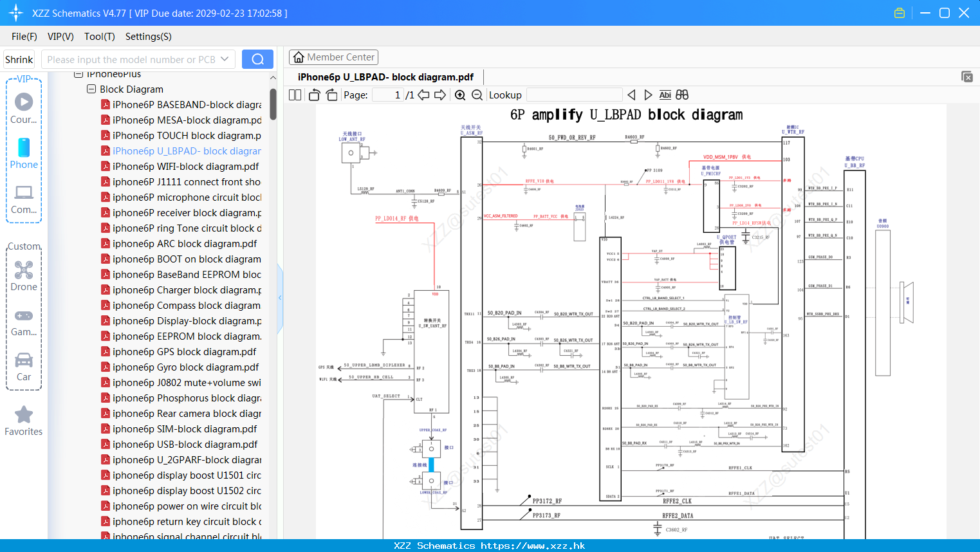
Task: Click the model number or PCB input
Action: (131, 59)
